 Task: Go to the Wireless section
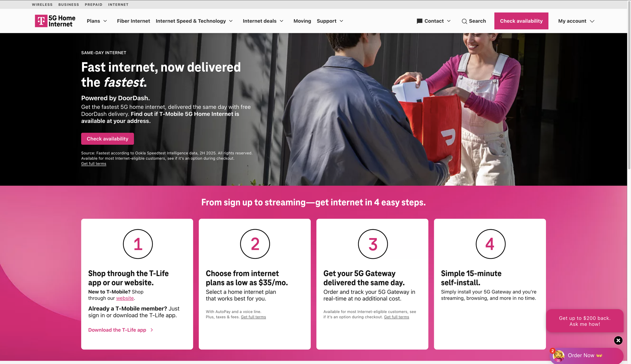[42, 5]
